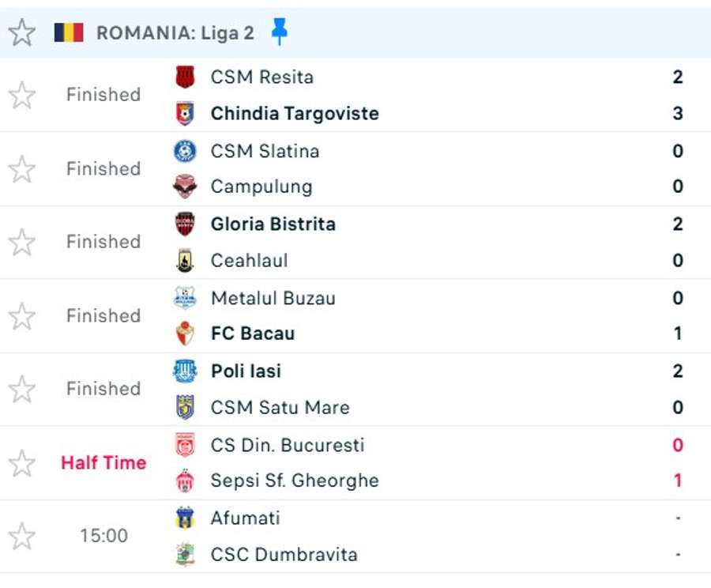The height and width of the screenshot is (588, 711).
Task: Click the pin icon next to Liga 2
Action: (279, 32)
